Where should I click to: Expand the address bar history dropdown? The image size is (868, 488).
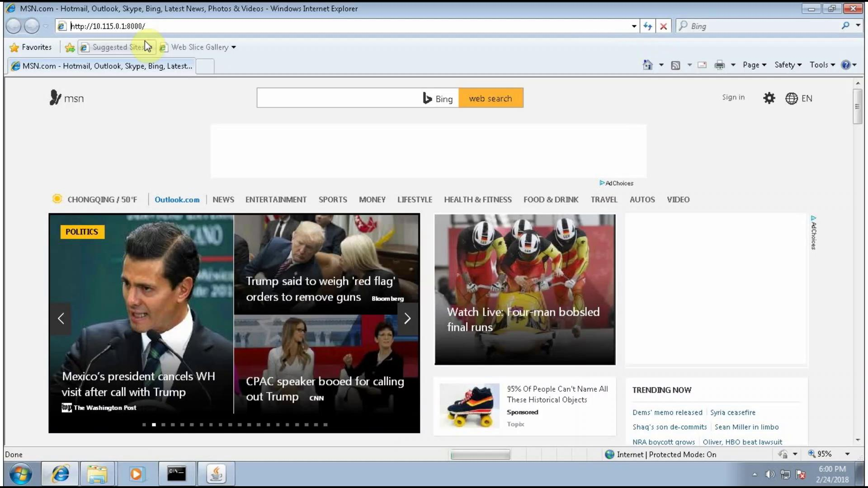(634, 26)
